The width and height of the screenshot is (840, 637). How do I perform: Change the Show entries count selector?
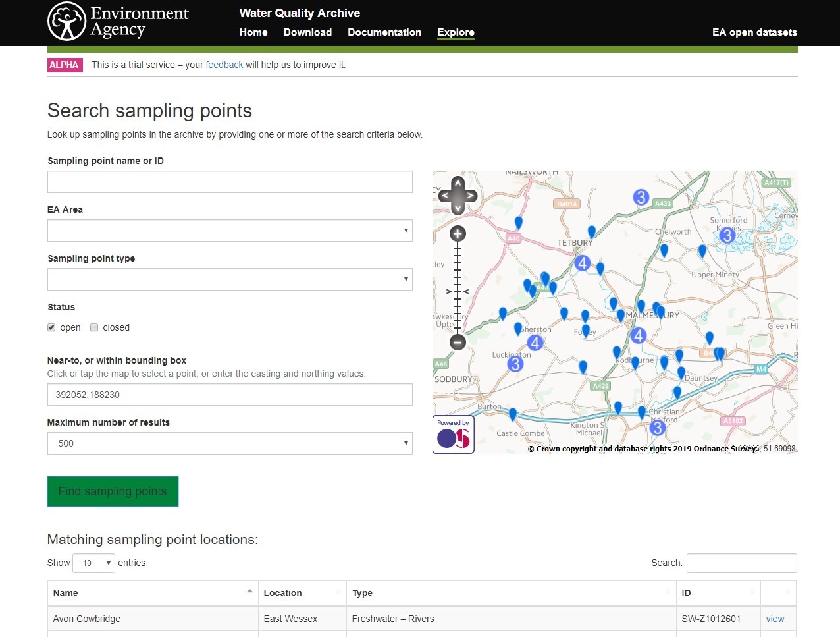pos(94,563)
